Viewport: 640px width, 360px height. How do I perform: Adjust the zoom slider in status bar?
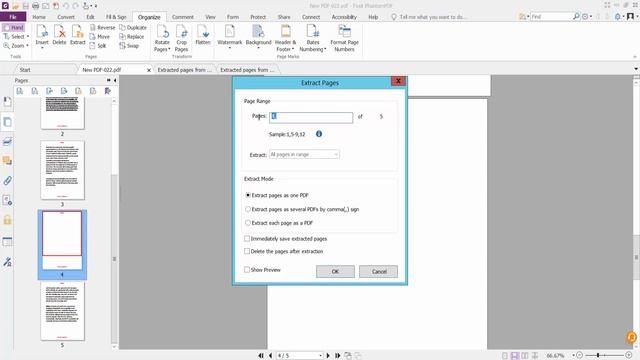click(598, 356)
